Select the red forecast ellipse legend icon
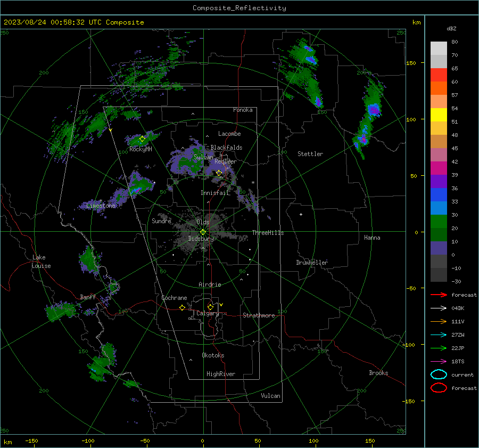Viewport: 479px width, 448px height. point(439,388)
